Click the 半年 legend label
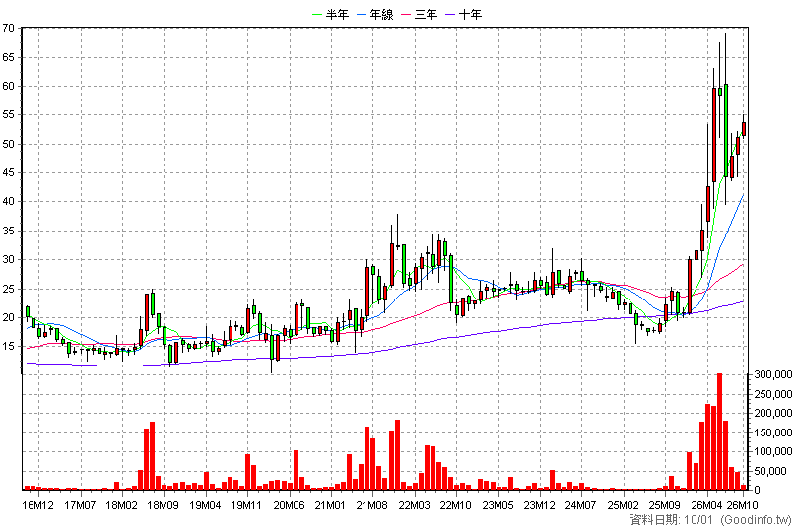796x532 pixels. point(337,14)
